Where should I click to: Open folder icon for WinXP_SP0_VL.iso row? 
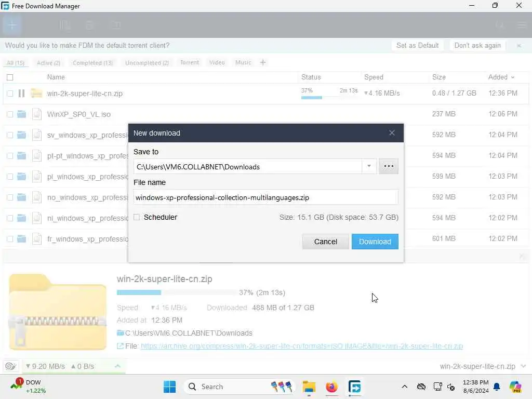[x=21, y=114]
